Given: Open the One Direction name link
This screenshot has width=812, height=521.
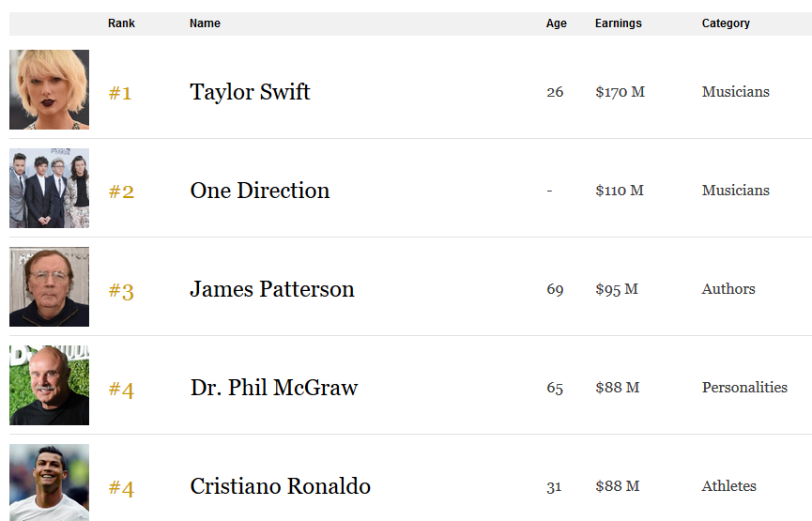Looking at the screenshot, I should [x=260, y=191].
